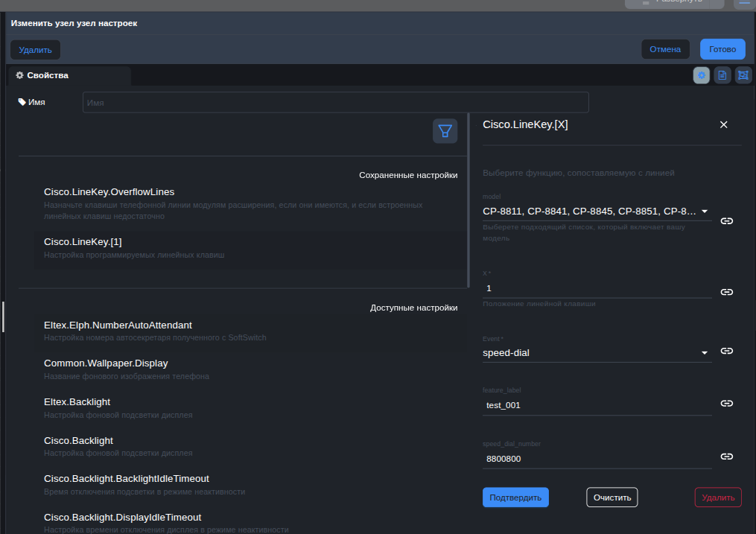The height and width of the screenshot is (534, 756).
Task: Select saved setting Cisco.LineKey.OverflowLines
Action: click(x=250, y=203)
